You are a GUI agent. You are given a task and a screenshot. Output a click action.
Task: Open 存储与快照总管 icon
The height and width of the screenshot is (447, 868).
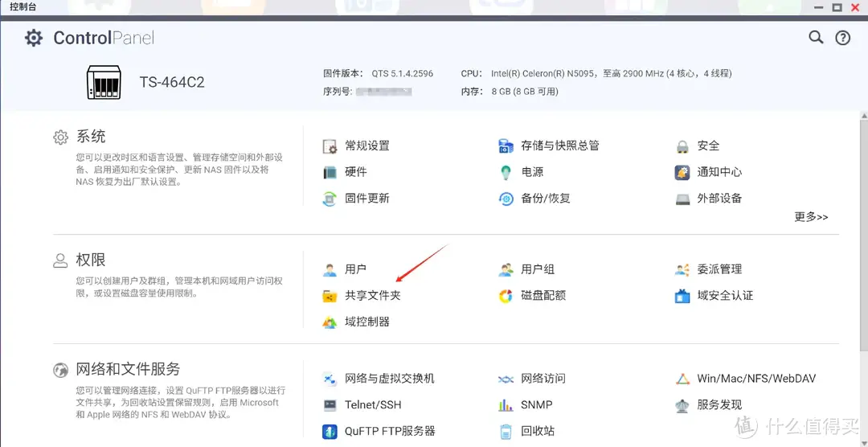pos(506,146)
